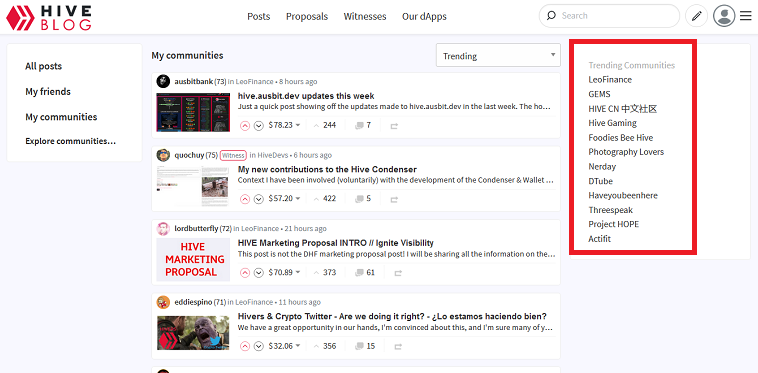
Task: Expand the $32.06 payout details
Action: pyautogui.click(x=284, y=346)
